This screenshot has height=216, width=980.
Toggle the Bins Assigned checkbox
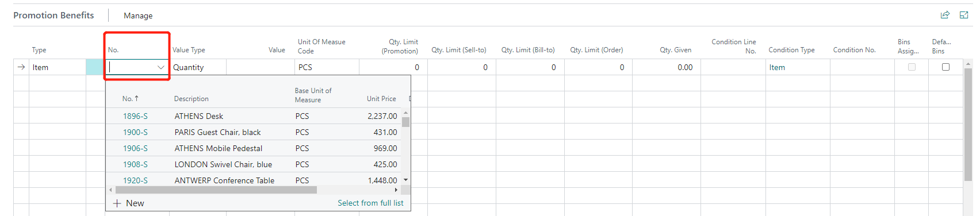tap(912, 67)
